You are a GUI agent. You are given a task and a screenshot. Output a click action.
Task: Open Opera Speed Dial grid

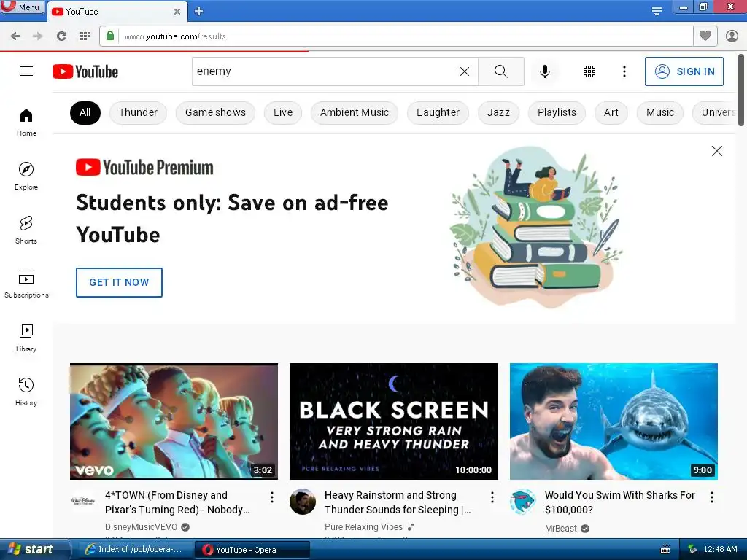85,36
